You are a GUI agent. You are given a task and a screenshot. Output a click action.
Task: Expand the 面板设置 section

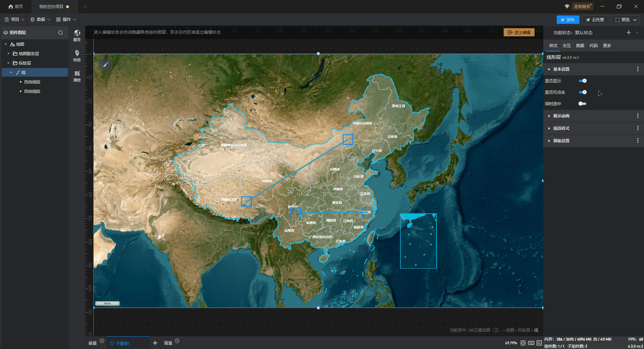click(x=549, y=141)
